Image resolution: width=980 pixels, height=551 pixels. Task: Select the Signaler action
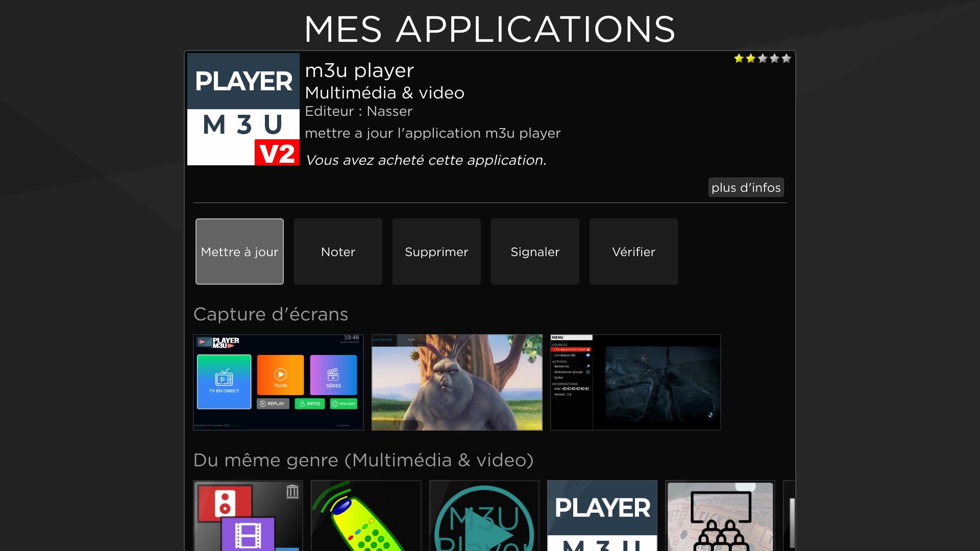(535, 252)
